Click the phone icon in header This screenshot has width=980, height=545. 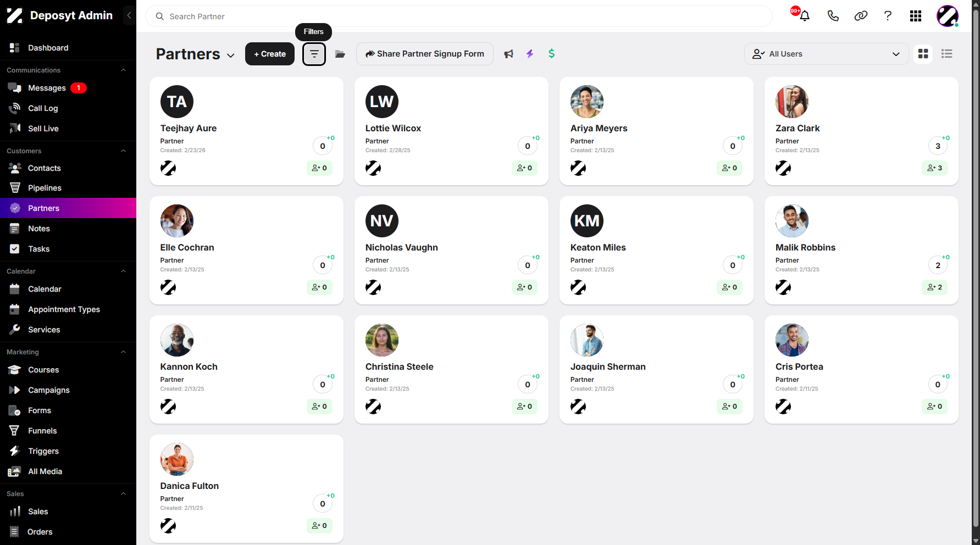tap(833, 16)
